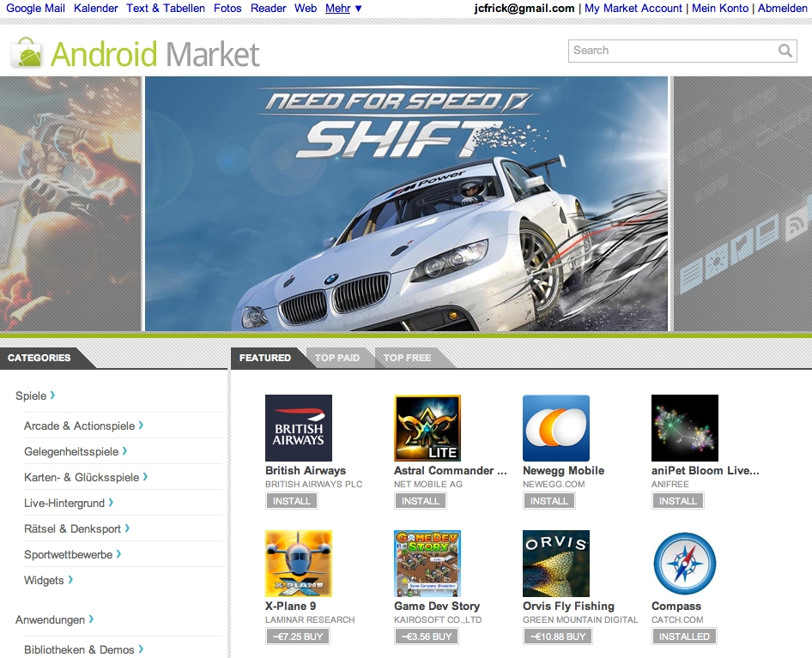Open the Widgets category
The height and width of the screenshot is (658, 812).
(48, 580)
